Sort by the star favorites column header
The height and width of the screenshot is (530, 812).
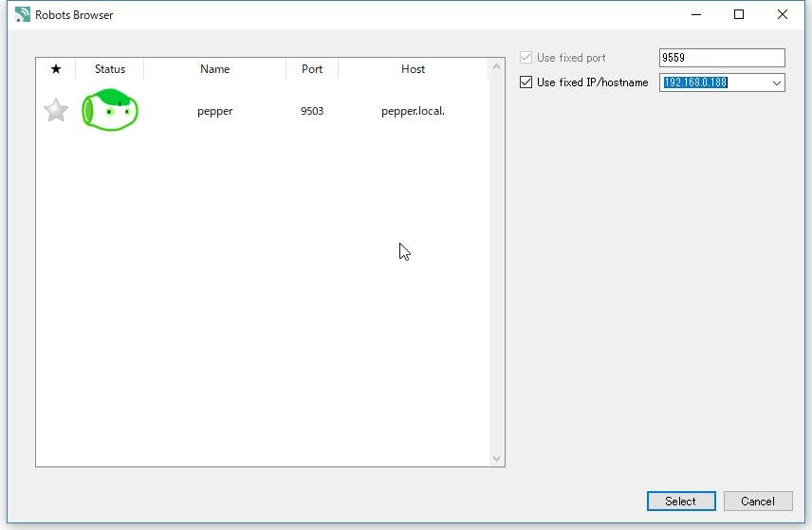pos(56,69)
